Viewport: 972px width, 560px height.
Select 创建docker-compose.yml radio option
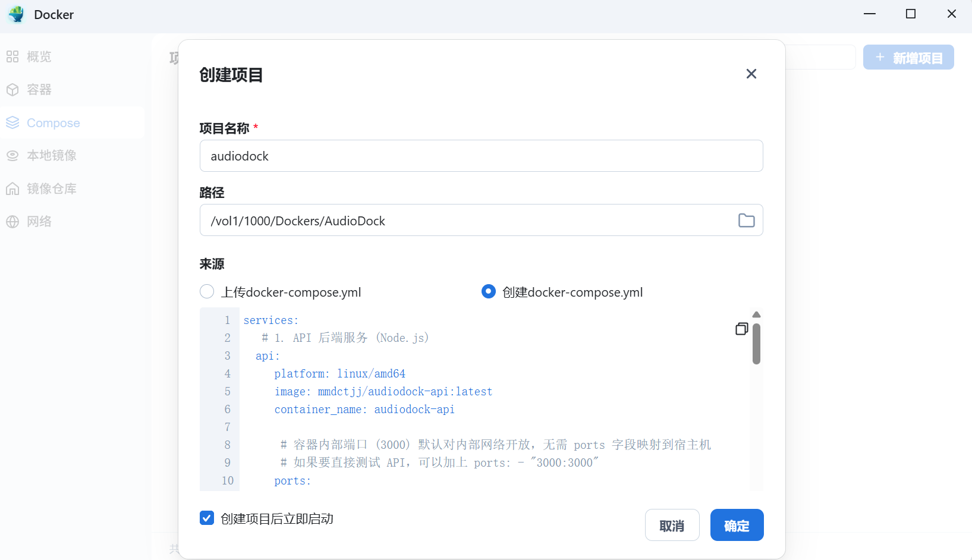click(x=489, y=291)
